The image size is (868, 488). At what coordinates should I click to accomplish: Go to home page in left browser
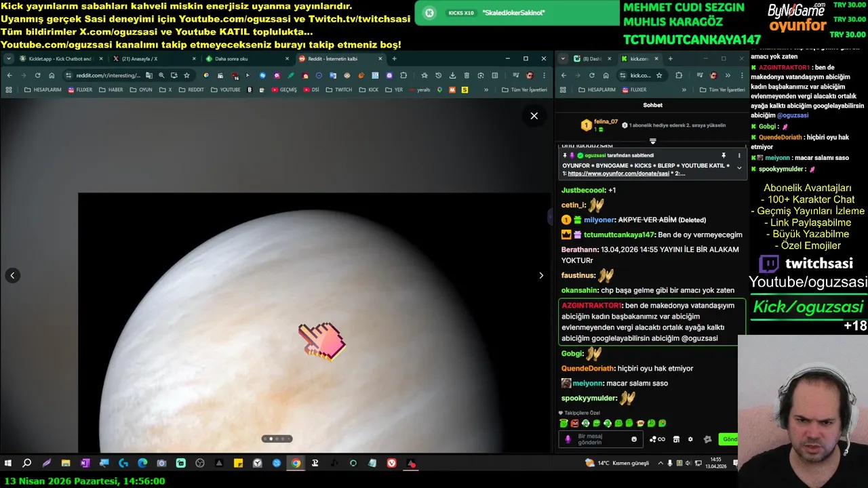(x=52, y=75)
